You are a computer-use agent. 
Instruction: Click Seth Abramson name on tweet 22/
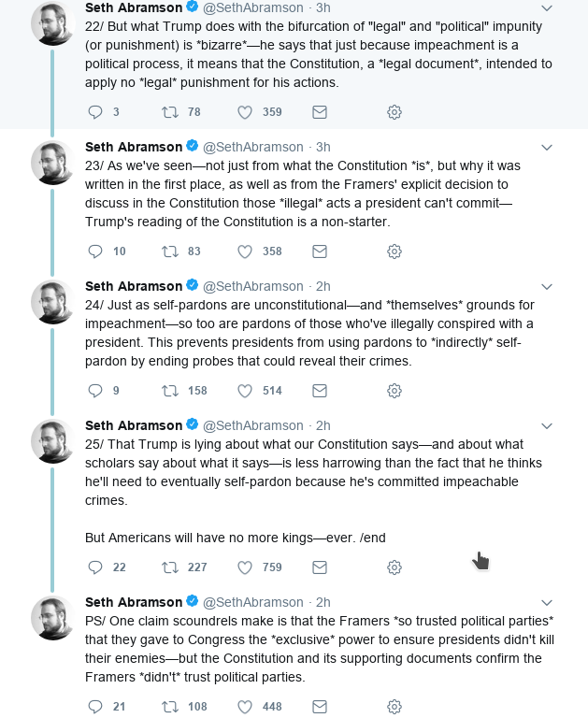coord(134,7)
